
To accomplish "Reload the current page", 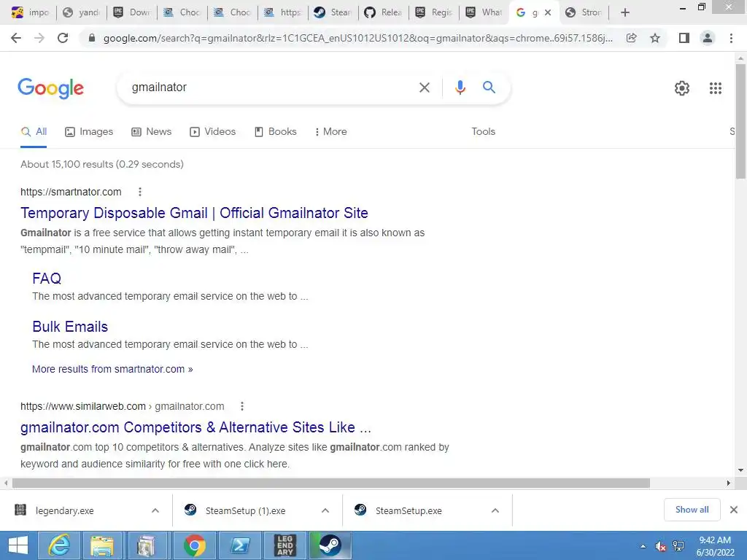I will pyautogui.click(x=63, y=38).
